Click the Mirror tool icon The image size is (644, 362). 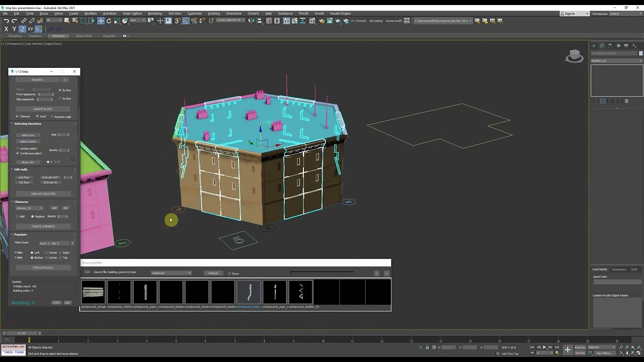pos(252,21)
